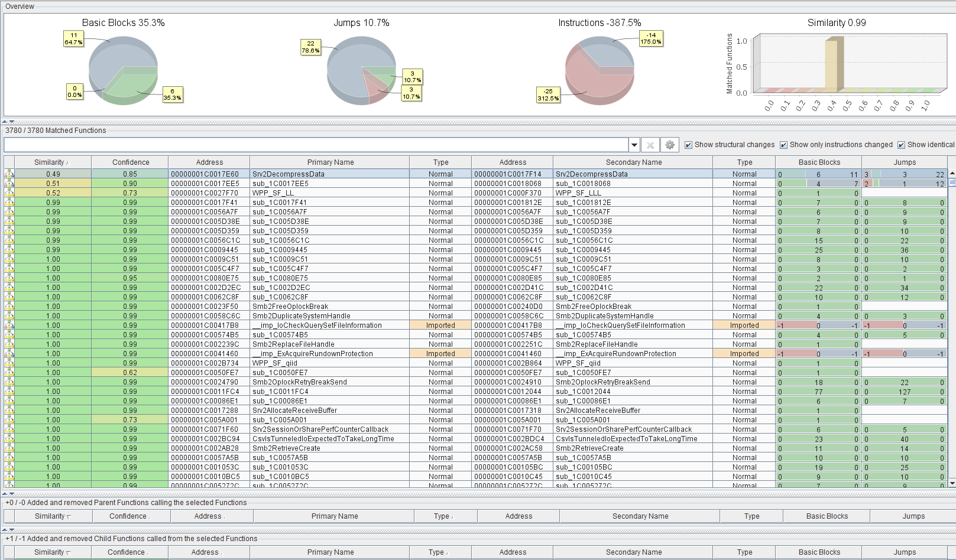Collapse Overview pane with up arrow
This screenshot has height=560, width=956.
pos(5,122)
